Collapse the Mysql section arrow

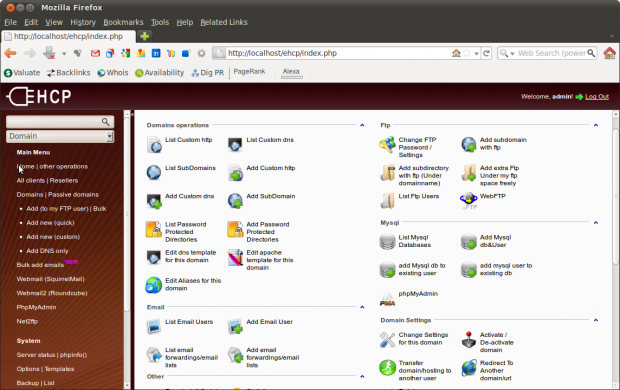[595, 223]
